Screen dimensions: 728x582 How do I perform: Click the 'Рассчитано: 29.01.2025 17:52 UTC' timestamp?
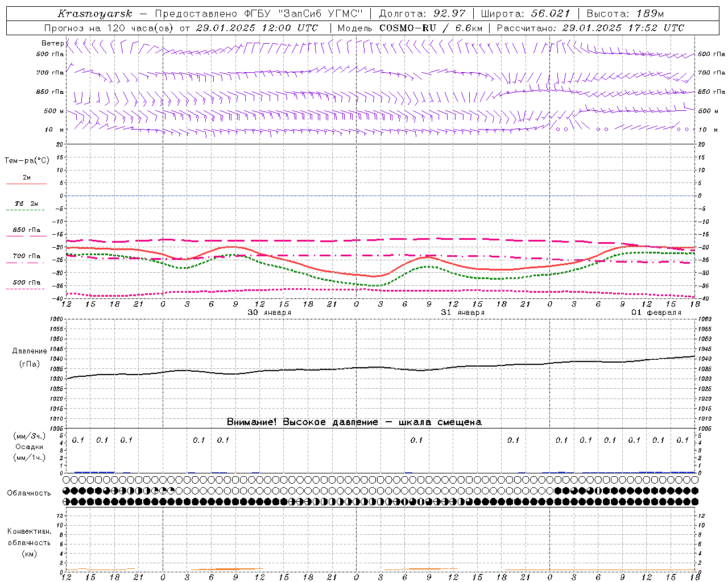click(590, 28)
